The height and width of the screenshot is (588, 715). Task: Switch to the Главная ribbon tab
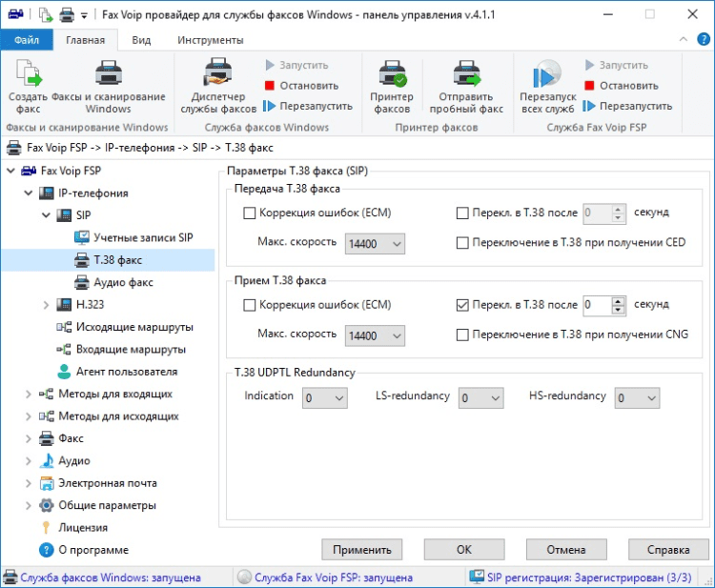click(x=85, y=40)
